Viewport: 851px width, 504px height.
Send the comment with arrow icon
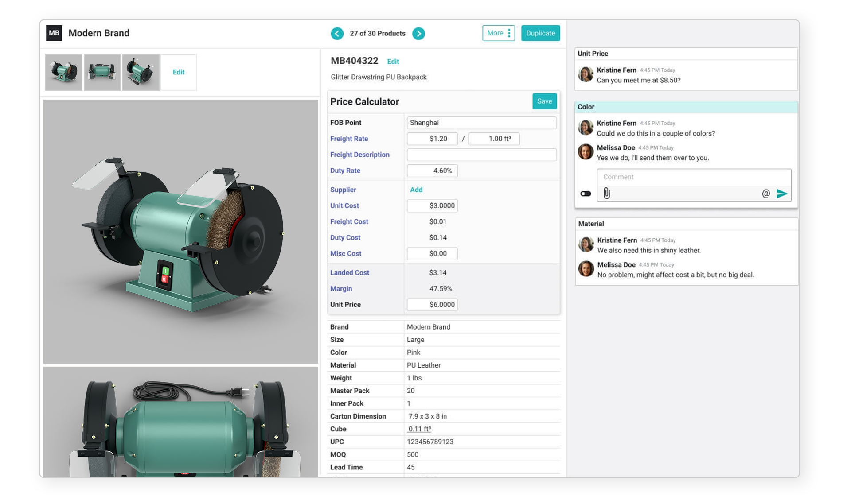[782, 194]
